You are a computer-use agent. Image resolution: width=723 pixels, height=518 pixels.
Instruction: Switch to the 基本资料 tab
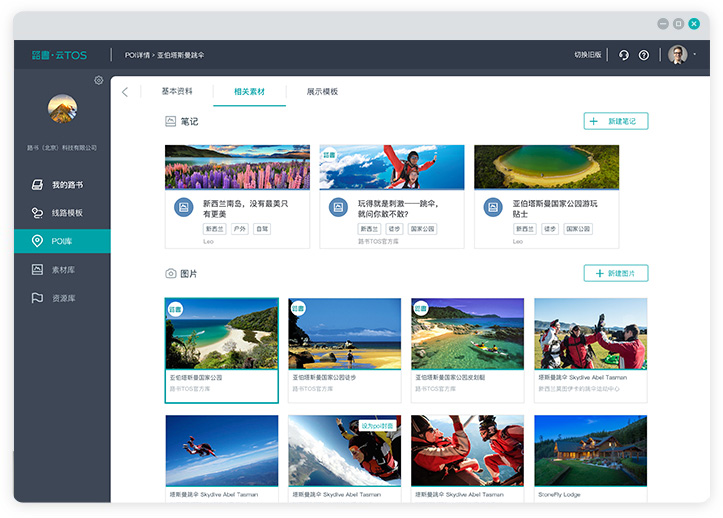click(177, 91)
